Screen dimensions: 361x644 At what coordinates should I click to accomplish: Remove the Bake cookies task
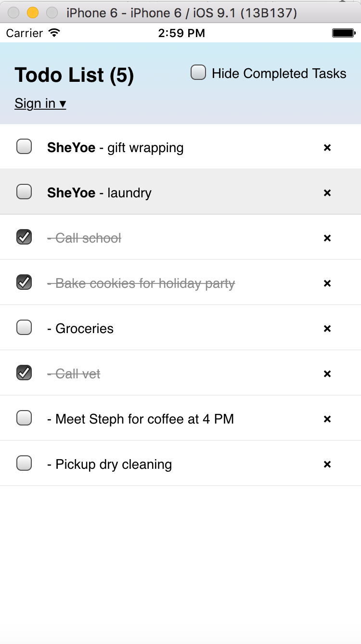click(x=327, y=283)
